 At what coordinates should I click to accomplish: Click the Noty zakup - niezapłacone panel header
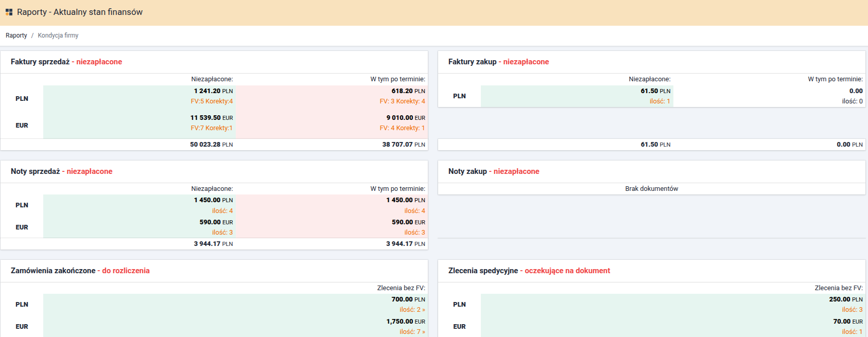pos(494,171)
